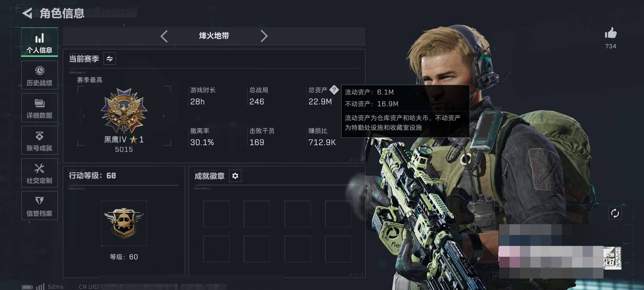Viewport: 644px width, 290px height.
Task: Click the rotate character refresh icon
Action: [x=615, y=213]
